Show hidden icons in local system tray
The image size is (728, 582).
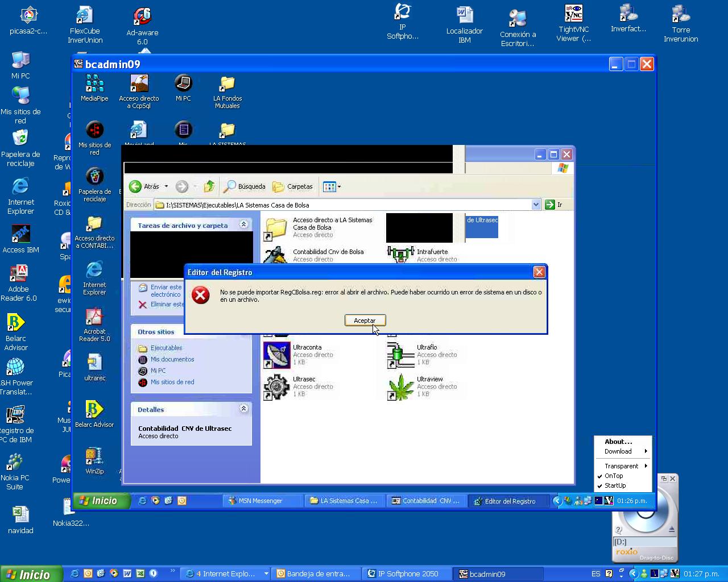tap(633, 574)
